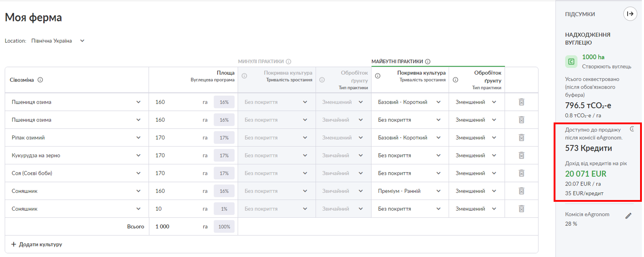The width and height of the screenshot is (644, 257).
Task: Click 17% badge in Соя row
Action: click(x=224, y=173)
